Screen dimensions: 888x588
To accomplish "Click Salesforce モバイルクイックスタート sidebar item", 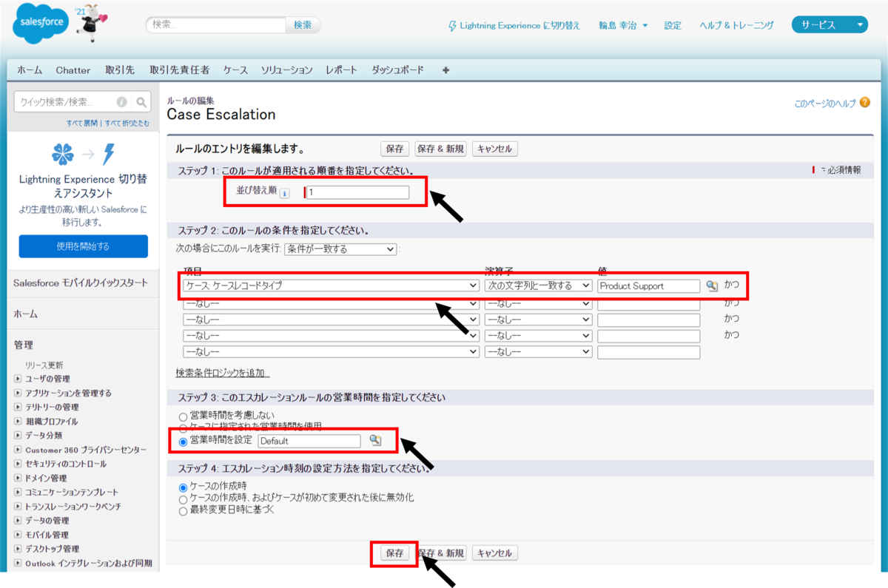I will 81,283.
